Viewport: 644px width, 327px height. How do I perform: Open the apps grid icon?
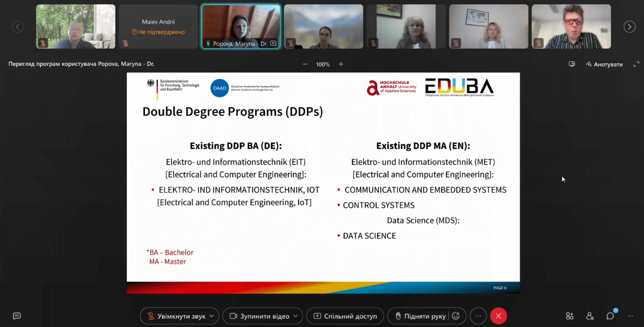coord(569,316)
